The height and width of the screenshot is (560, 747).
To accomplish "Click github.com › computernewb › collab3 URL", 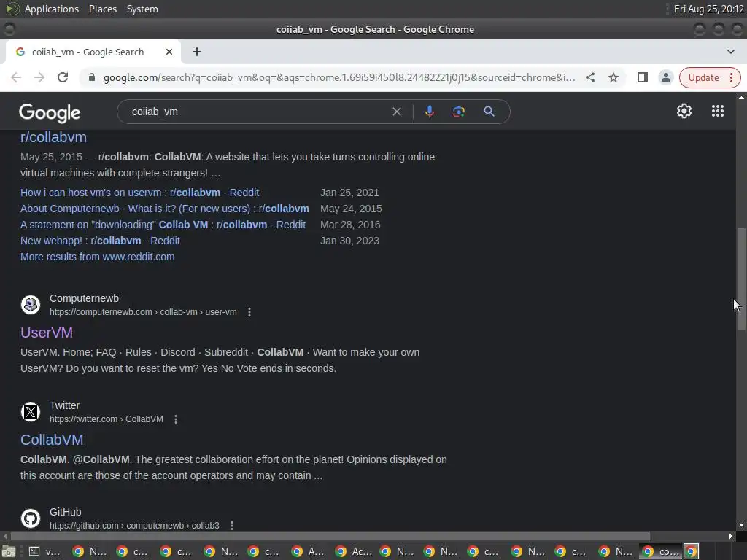I will 134,526.
